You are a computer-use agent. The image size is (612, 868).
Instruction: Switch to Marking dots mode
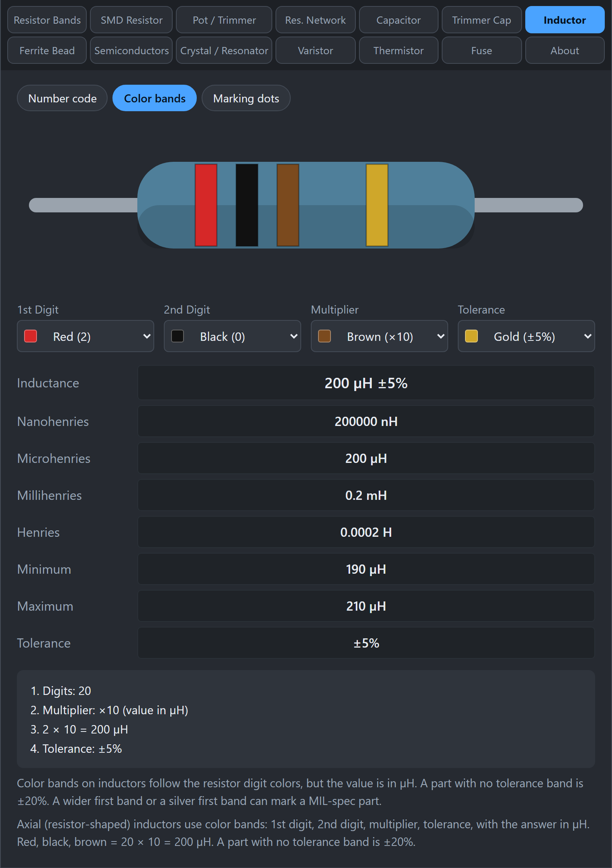tap(246, 98)
